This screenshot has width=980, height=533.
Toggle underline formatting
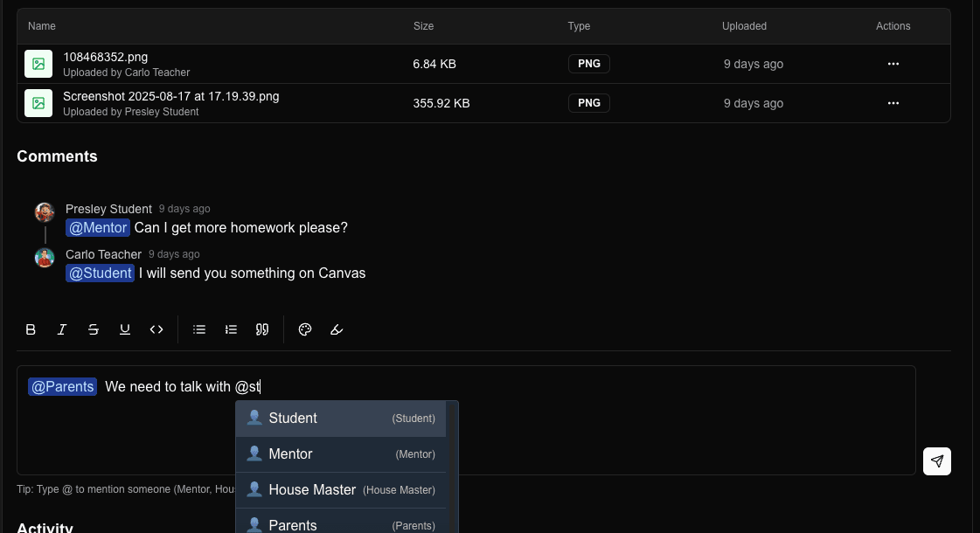(x=125, y=329)
